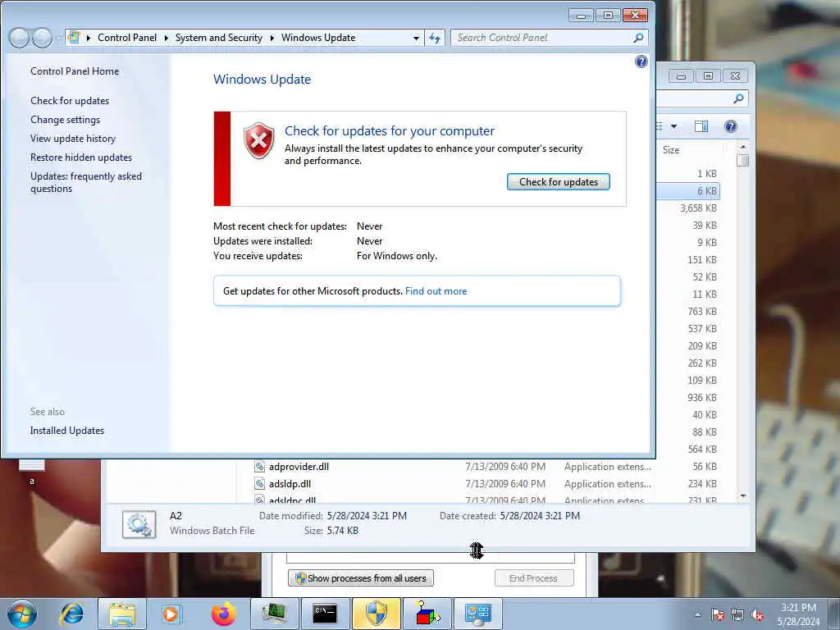Open Explorer window help icon
The image size is (840, 630).
tap(730, 126)
